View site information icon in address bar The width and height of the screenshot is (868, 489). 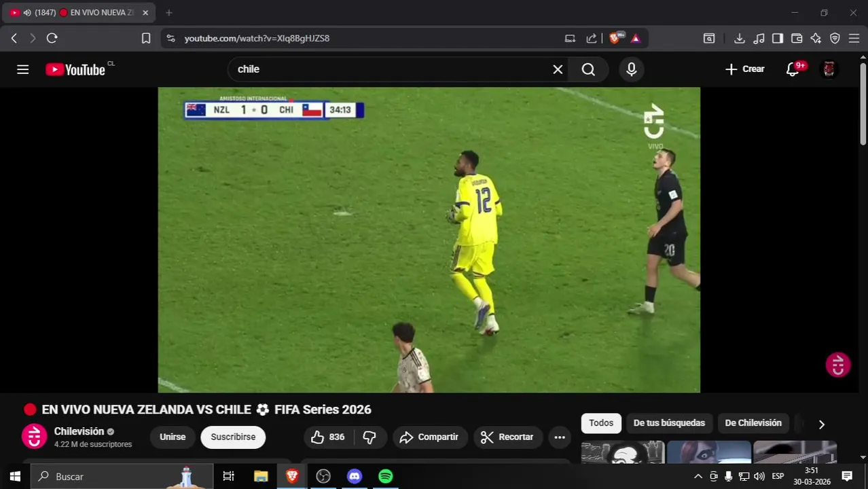[170, 38]
